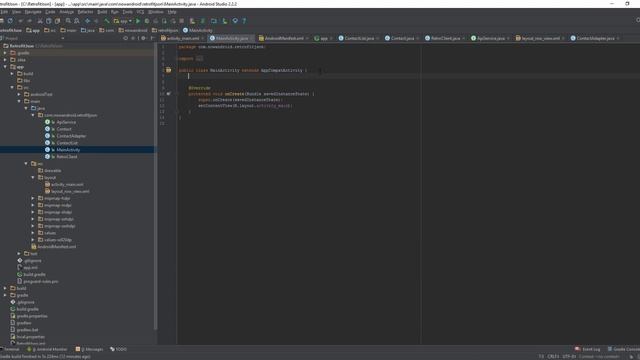Click the search everywhere magnifier at top right

638,20
